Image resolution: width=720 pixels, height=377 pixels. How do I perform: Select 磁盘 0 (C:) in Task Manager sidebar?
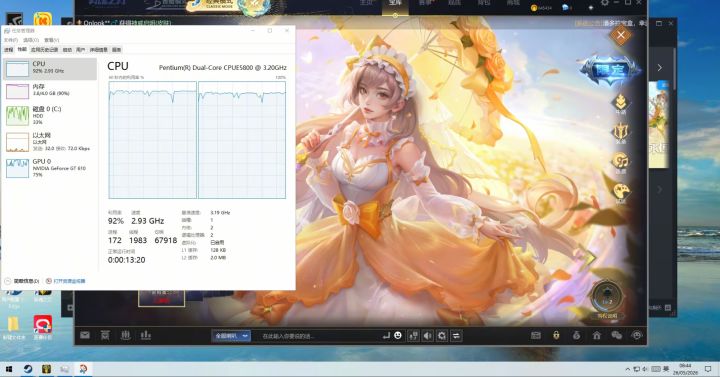pyautogui.click(x=50, y=115)
